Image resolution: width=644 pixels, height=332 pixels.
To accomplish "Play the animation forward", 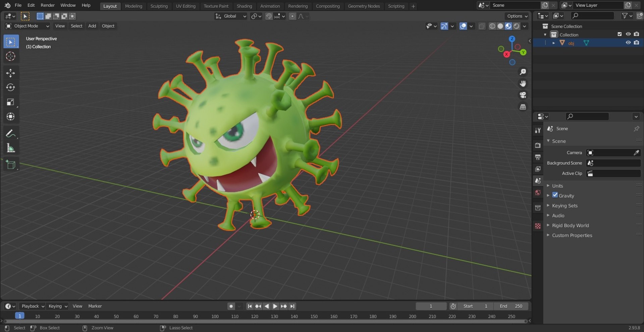I will click(x=275, y=306).
